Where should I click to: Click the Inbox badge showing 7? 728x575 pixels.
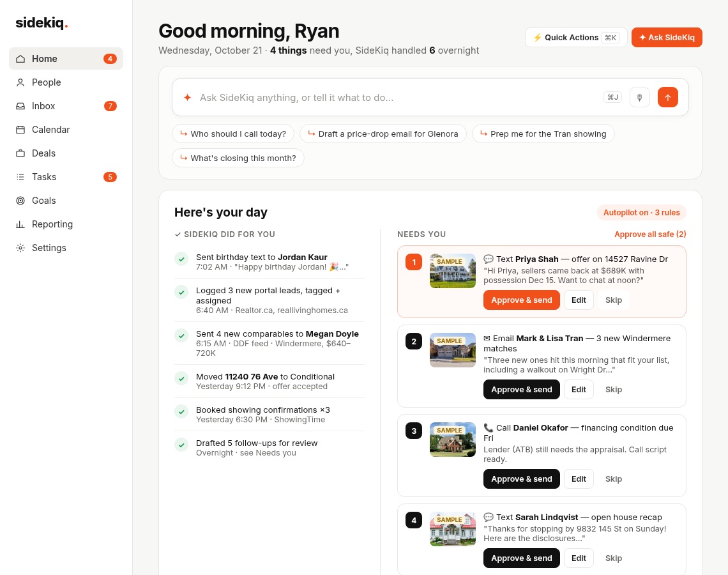110,106
